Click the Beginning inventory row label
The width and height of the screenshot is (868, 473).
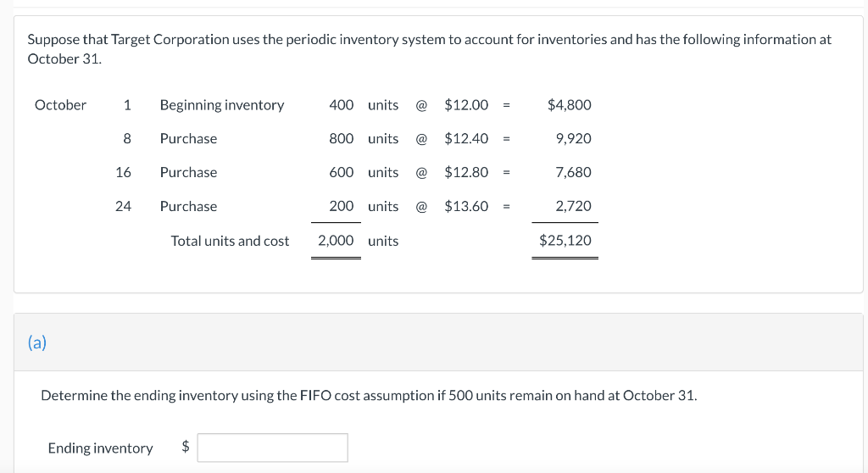click(x=222, y=105)
